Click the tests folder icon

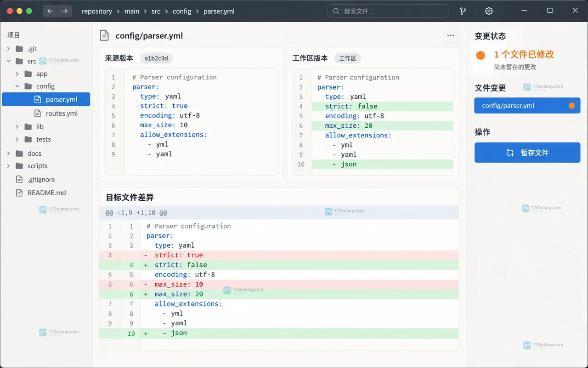pyautogui.click(x=28, y=139)
